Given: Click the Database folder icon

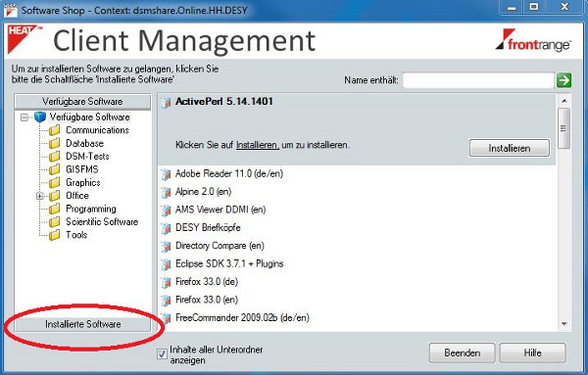Looking at the screenshot, I should [54, 144].
